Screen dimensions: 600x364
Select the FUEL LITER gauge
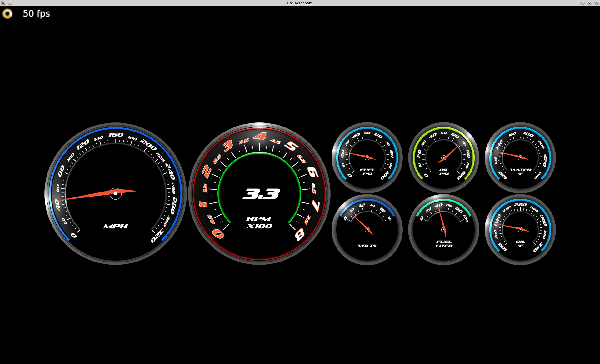[x=444, y=230]
